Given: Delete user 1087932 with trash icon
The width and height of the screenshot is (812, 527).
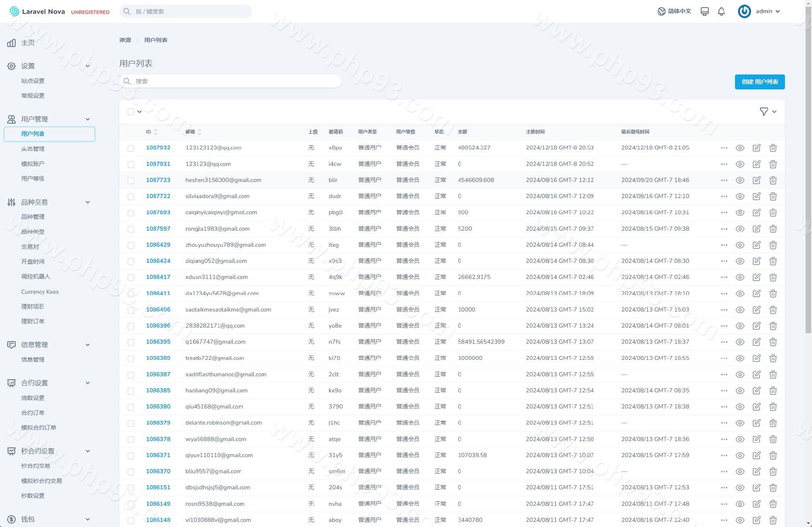Looking at the screenshot, I should click(x=773, y=148).
